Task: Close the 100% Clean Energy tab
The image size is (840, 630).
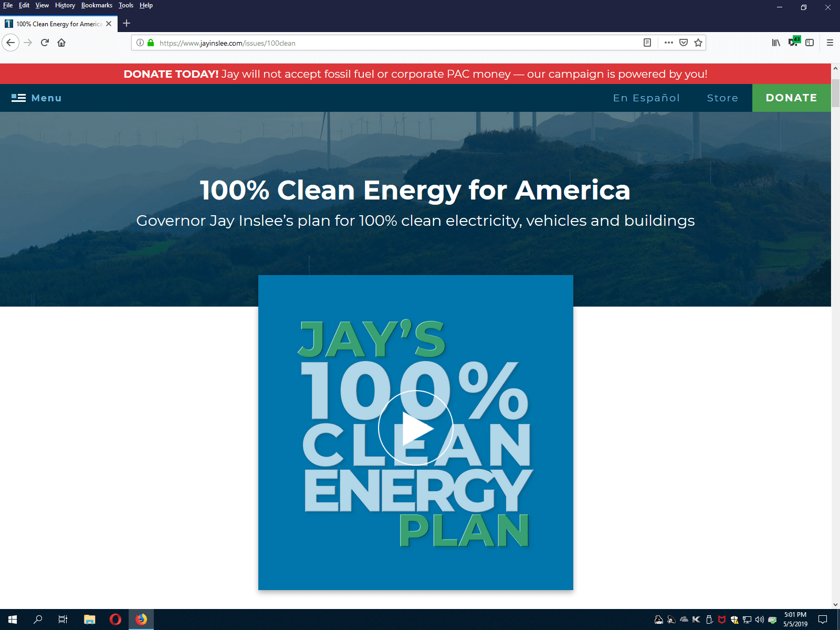Action: [109, 24]
